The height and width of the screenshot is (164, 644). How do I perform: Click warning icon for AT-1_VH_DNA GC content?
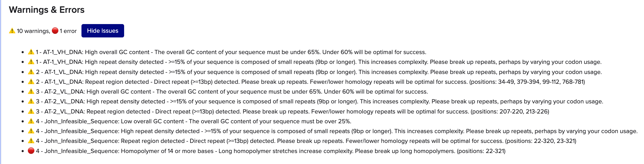(31, 52)
